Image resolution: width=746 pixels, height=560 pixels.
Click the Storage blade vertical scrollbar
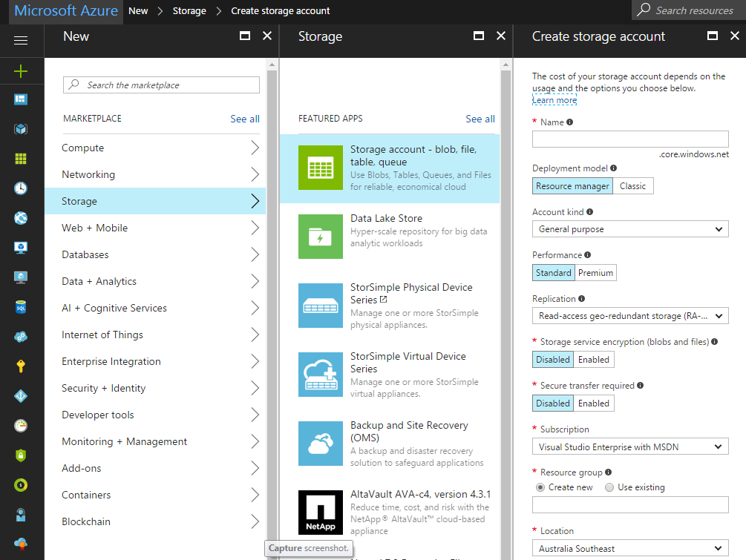(505, 309)
